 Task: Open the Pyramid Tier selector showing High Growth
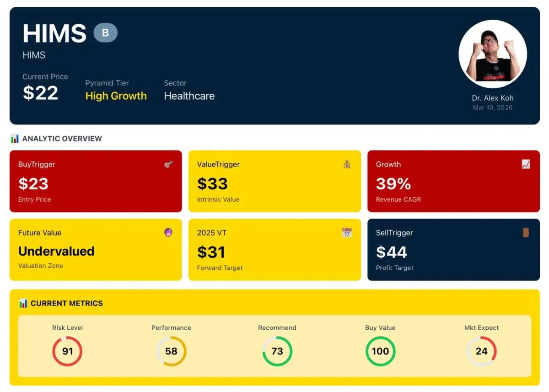(116, 96)
